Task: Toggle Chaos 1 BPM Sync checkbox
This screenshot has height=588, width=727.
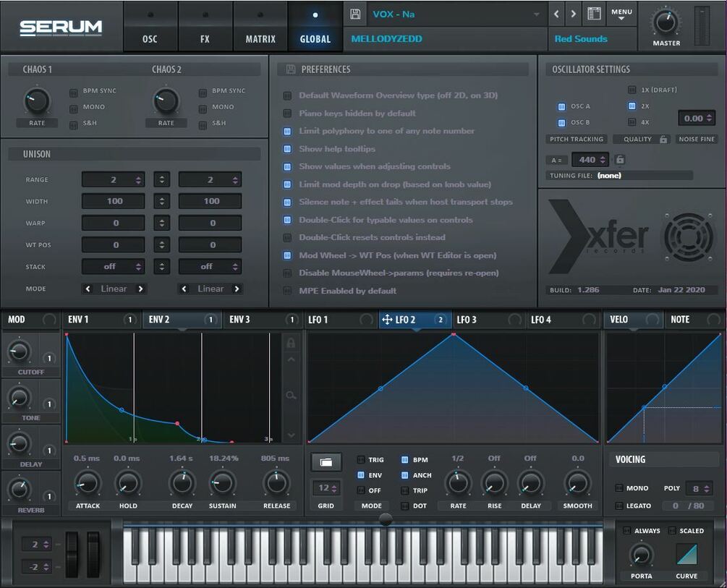Action: pyautogui.click(x=73, y=93)
